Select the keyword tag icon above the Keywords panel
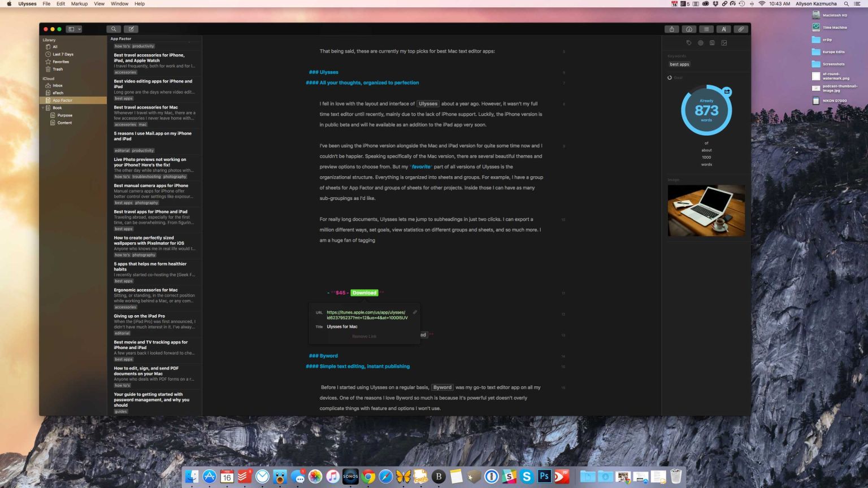Image resolution: width=868 pixels, height=488 pixels. (x=688, y=43)
